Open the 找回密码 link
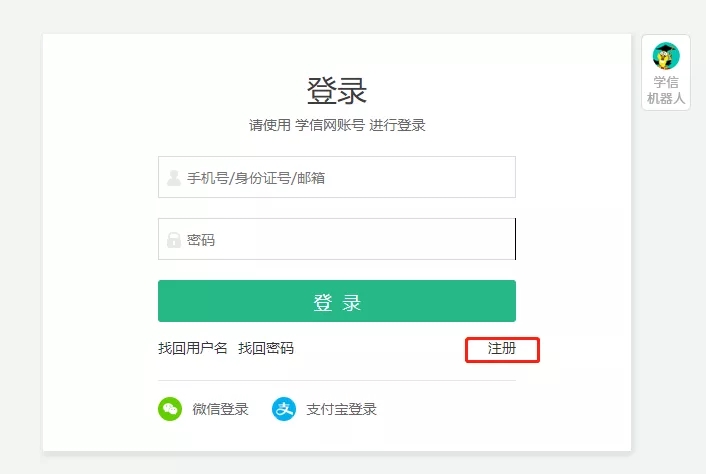 click(266, 348)
